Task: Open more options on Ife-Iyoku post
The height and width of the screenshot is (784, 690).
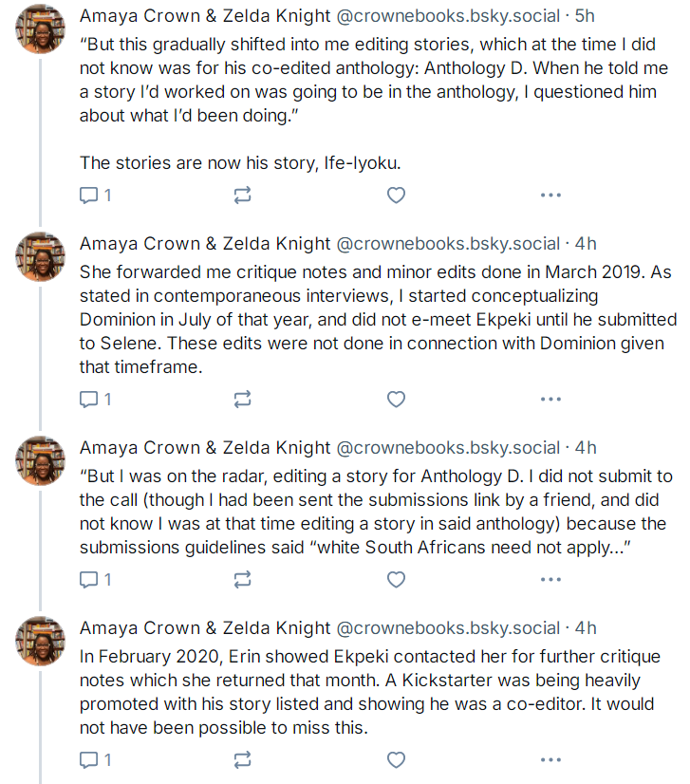Action: click(550, 195)
